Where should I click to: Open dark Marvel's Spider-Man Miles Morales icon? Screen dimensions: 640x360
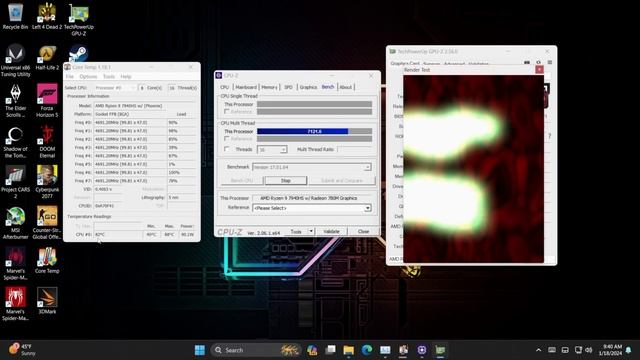(16, 264)
